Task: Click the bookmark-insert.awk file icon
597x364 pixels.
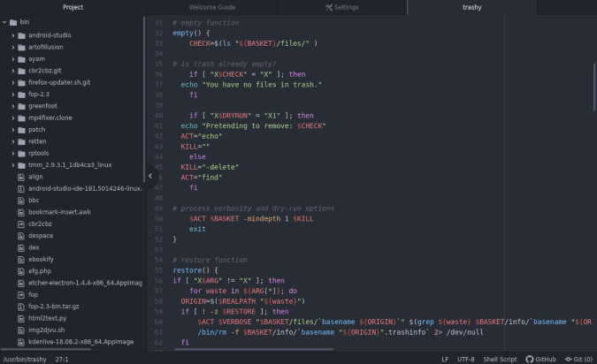Action: click(21, 212)
